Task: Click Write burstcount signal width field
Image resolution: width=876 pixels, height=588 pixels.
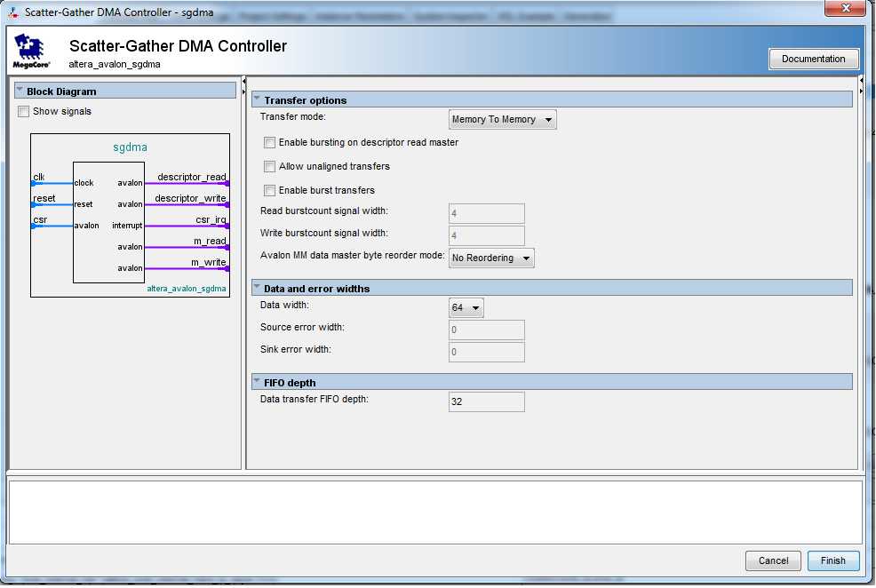Action: (x=486, y=235)
